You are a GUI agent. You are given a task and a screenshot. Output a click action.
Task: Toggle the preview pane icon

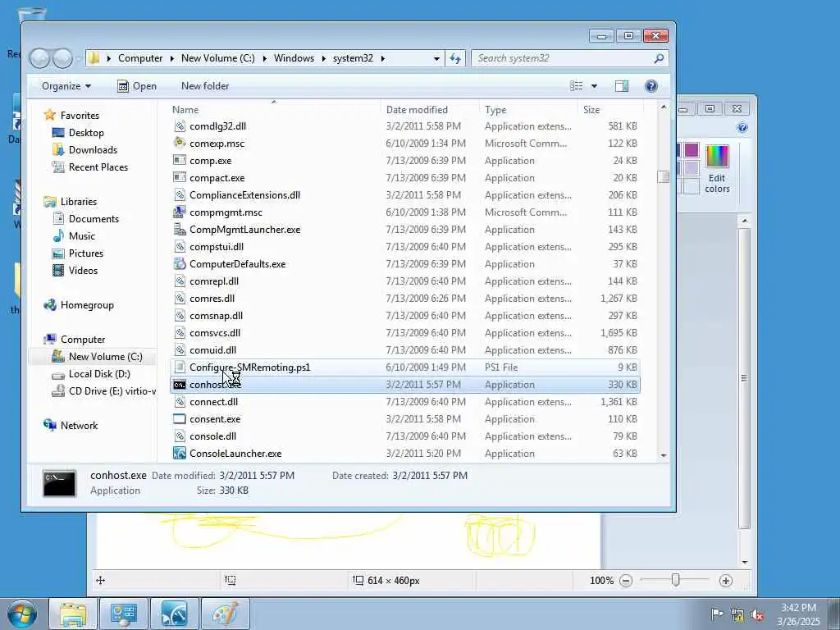[x=622, y=86]
